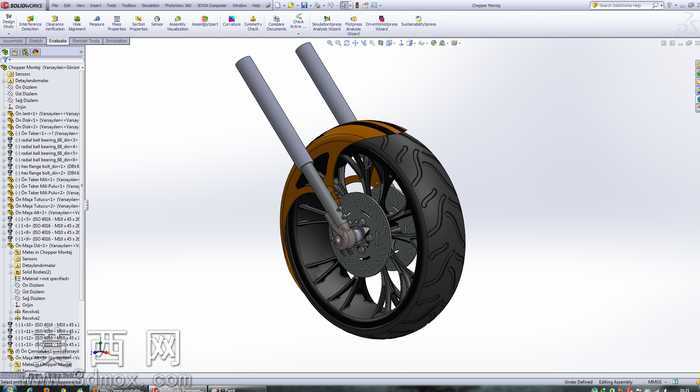
Task: Open Clearance Verification tool
Action: 55,24
